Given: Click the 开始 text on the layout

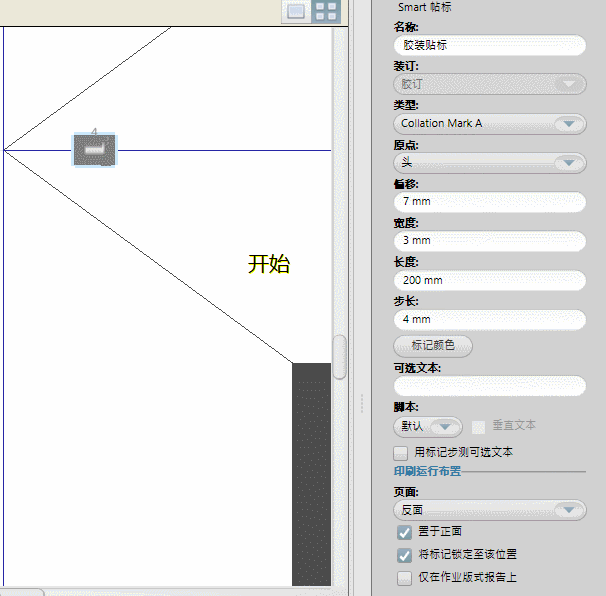Looking at the screenshot, I should click(269, 264).
